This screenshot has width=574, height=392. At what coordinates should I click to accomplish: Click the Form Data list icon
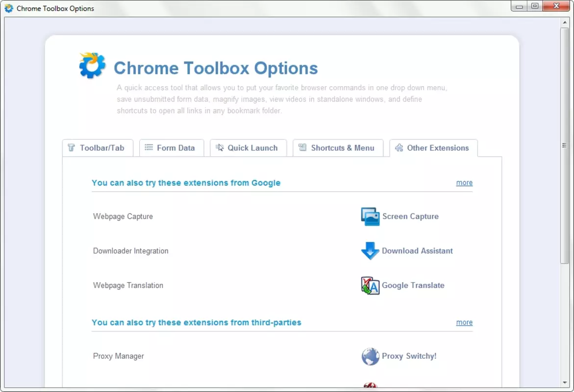(x=149, y=147)
